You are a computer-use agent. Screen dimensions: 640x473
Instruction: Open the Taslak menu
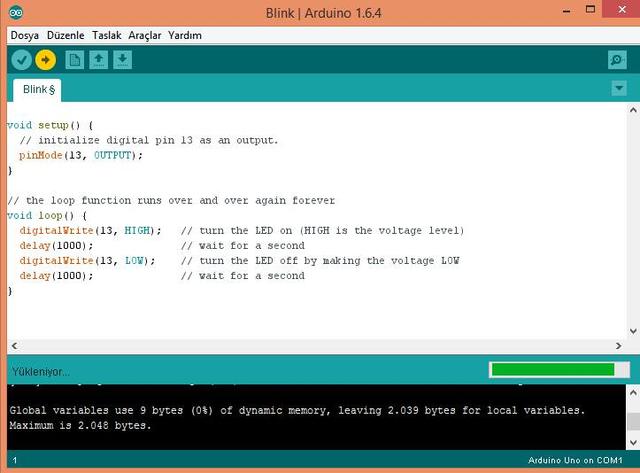coord(107,36)
